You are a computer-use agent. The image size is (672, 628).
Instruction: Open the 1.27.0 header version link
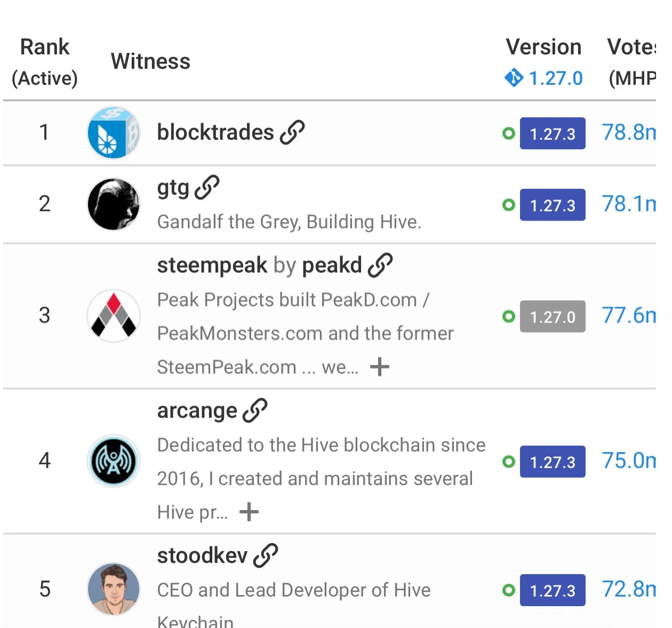click(556, 78)
